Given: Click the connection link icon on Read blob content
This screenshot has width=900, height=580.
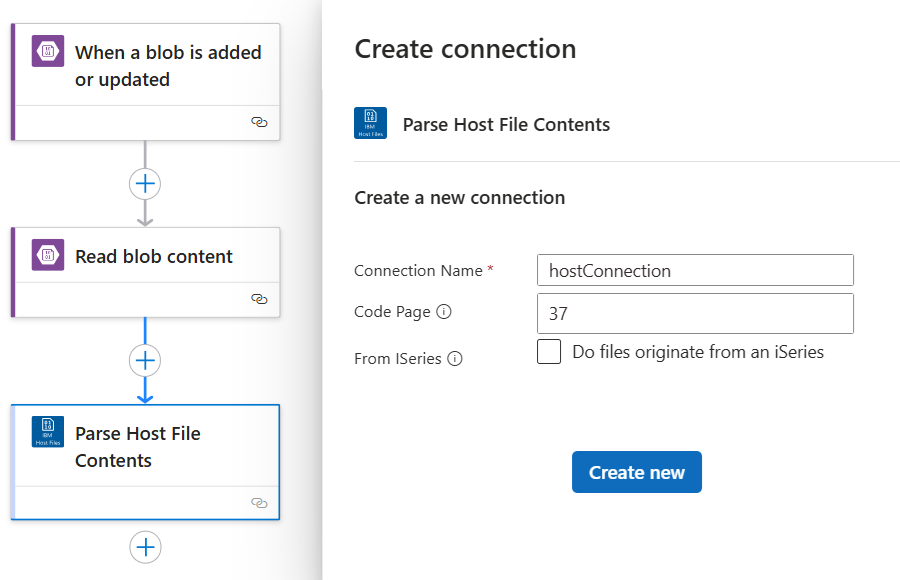Looking at the screenshot, I should coord(259,299).
